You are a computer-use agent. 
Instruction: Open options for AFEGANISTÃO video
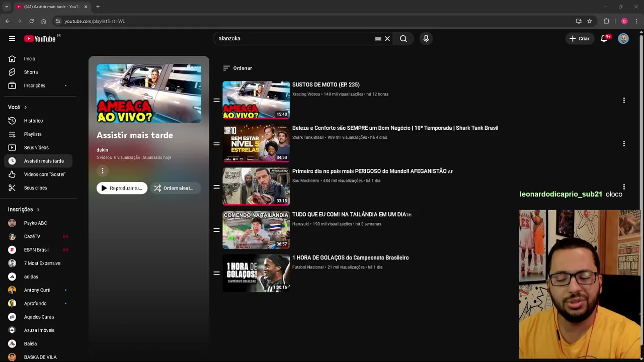(x=624, y=187)
